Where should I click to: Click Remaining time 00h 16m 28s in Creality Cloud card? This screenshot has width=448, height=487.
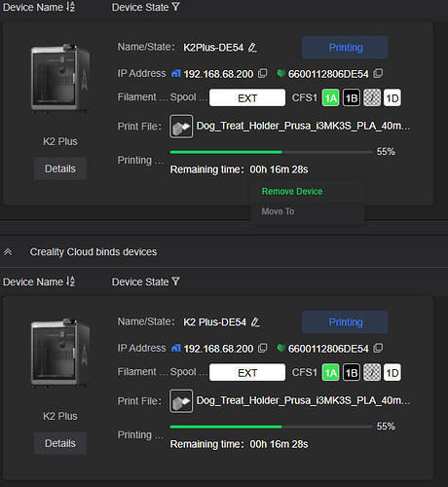[x=239, y=444]
